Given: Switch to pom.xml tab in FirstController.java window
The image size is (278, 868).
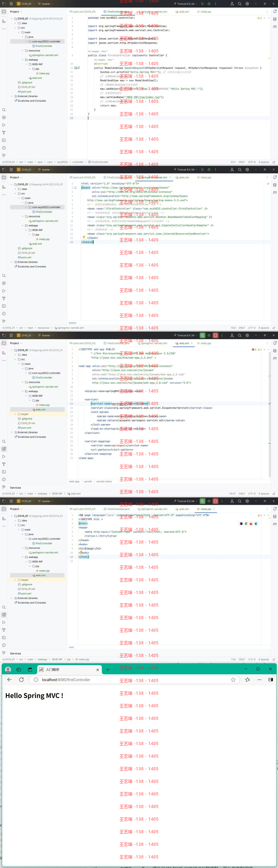Looking at the screenshot, I should click(x=83, y=12).
